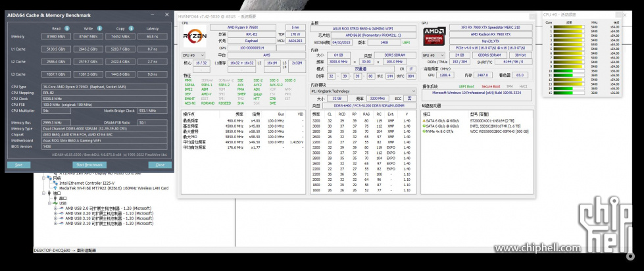Click the green USB category icon

55,203
